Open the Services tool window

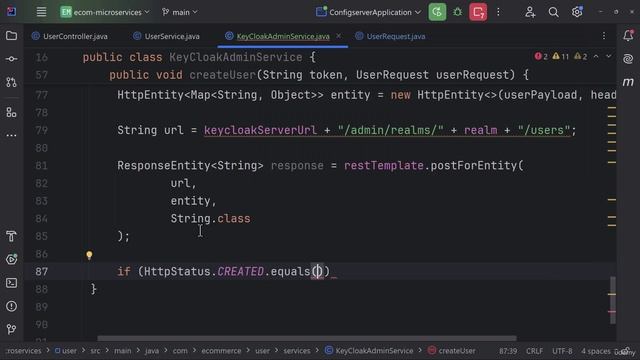pyautogui.click(x=11, y=259)
